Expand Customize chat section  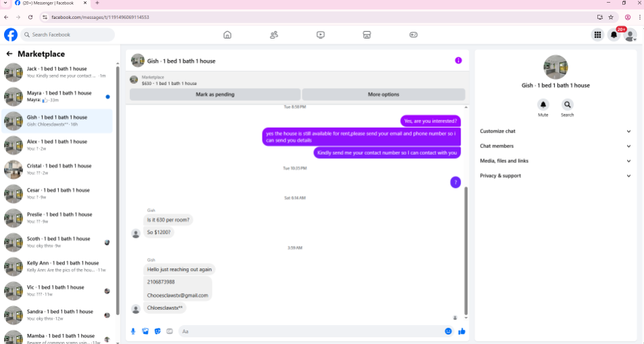(555, 131)
